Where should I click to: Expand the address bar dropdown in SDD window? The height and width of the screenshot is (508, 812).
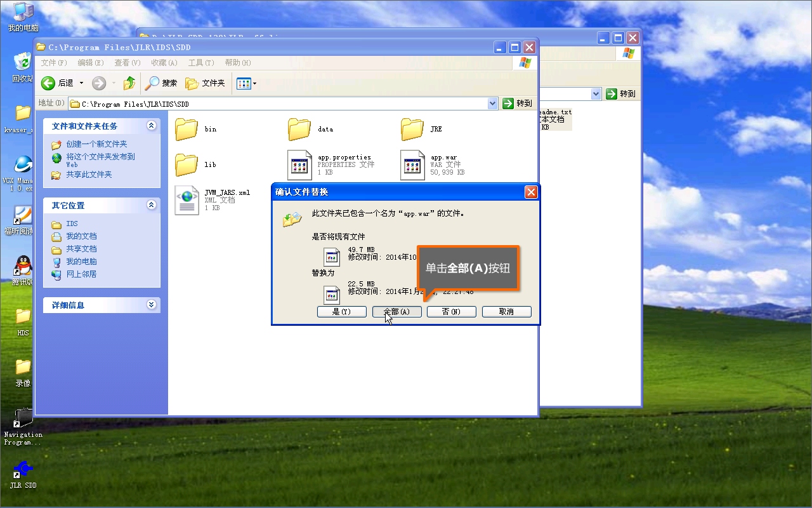(493, 104)
